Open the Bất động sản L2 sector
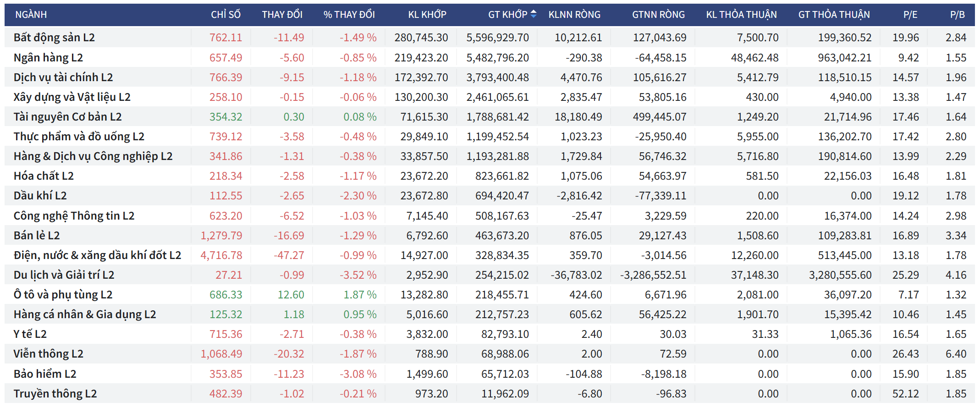Viewport: 980px width, 408px height. (54, 38)
